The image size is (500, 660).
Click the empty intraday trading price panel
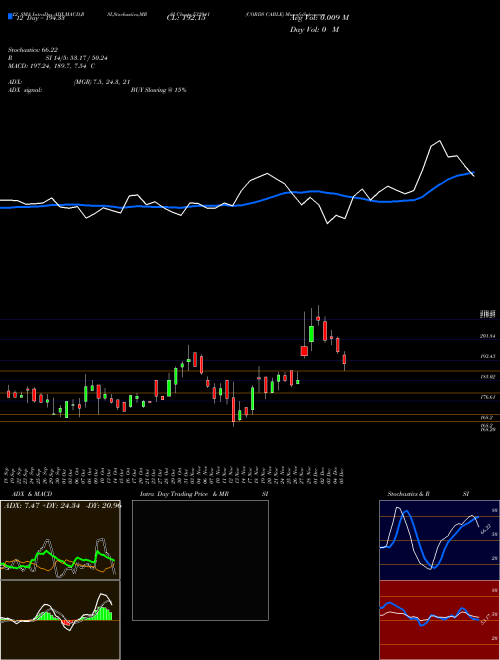[200, 560]
